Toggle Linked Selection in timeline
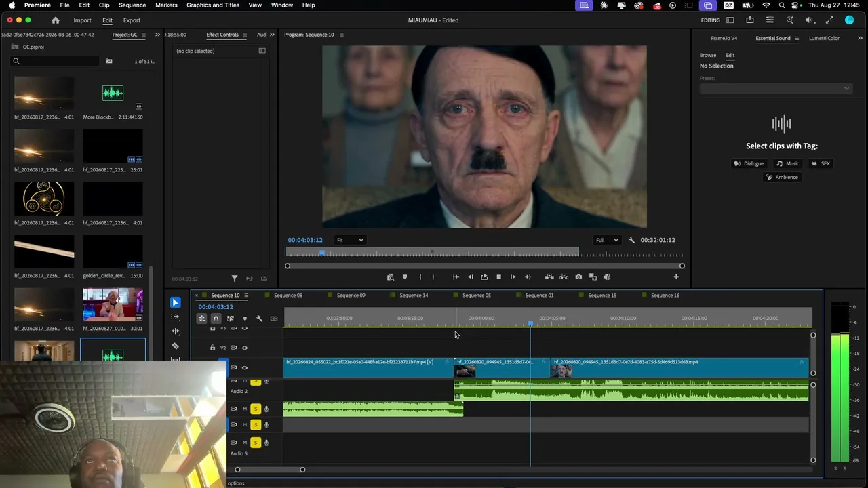The width and height of the screenshot is (868, 488). 231,319
